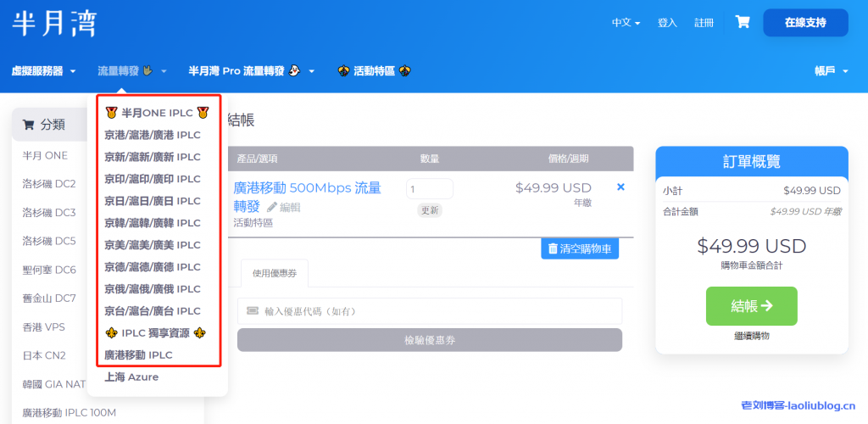Expand 半月灣 Pro 流量轉發 menu
The image size is (868, 424).
click(251, 71)
